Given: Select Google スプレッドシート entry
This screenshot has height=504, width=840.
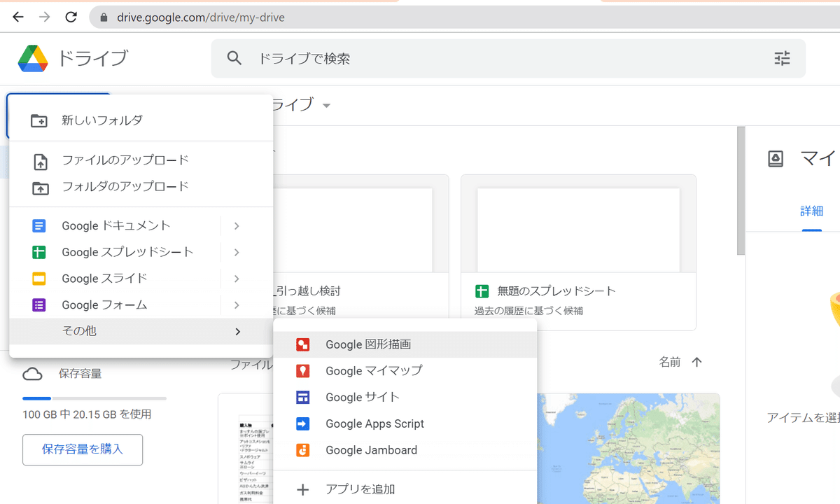Looking at the screenshot, I should [x=141, y=253].
